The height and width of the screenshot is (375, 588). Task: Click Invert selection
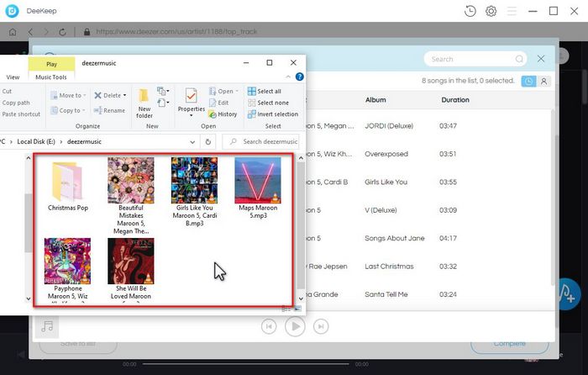click(273, 114)
